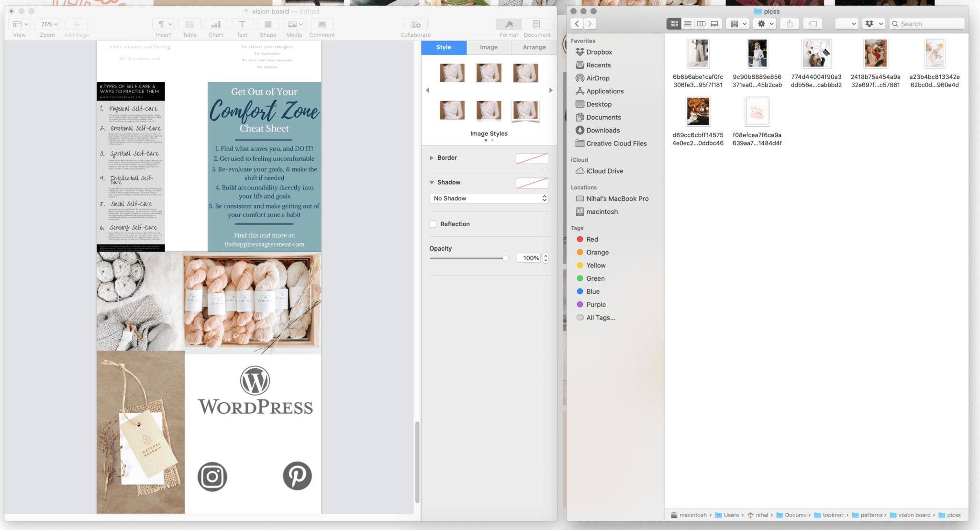
Task: Select the f08efcea image thumbnail
Action: pos(757,111)
